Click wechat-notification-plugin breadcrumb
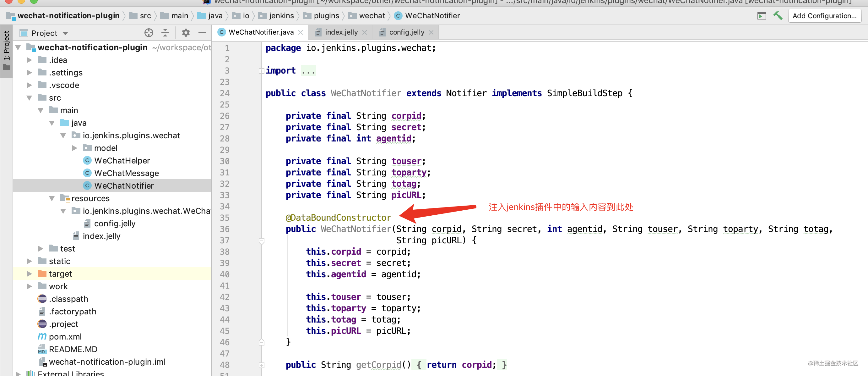The height and width of the screenshot is (376, 868). tap(63, 15)
